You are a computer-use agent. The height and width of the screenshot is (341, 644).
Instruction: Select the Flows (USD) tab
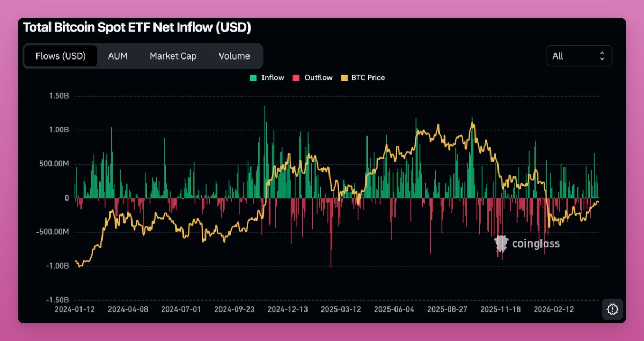pos(61,56)
